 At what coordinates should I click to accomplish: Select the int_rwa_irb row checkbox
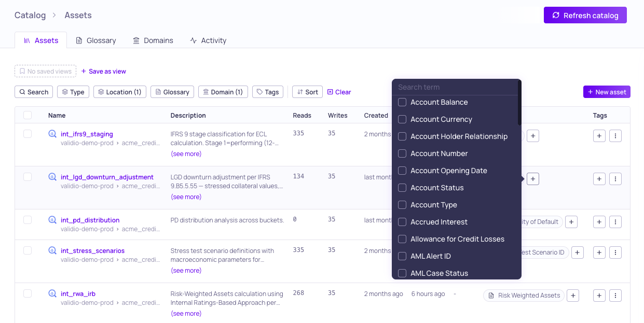(28, 293)
